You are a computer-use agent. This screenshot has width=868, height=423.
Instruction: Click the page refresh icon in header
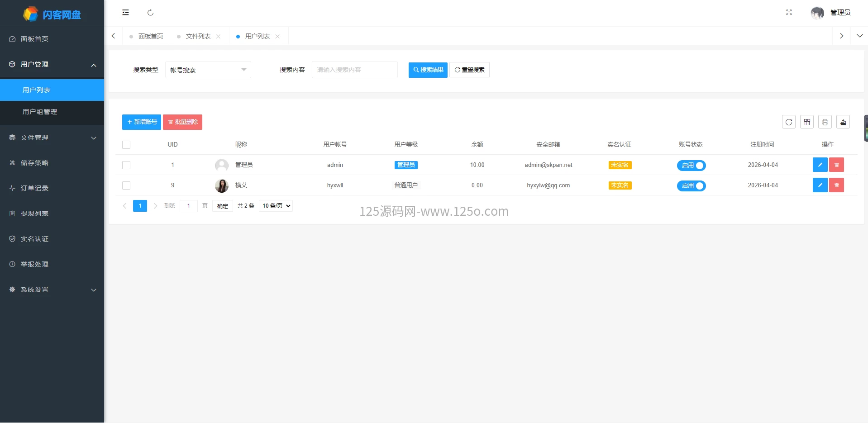pos(150,13)
